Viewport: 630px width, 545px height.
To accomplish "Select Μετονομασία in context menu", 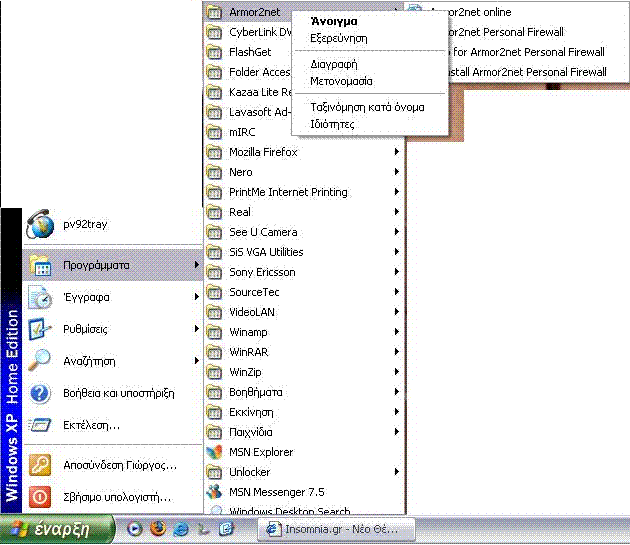I will coord(342,81).
